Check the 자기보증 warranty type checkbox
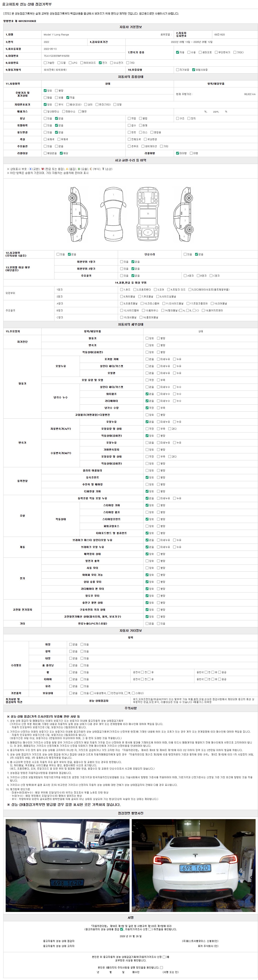This screenshot has height=980, width=258. pos(178,70)
